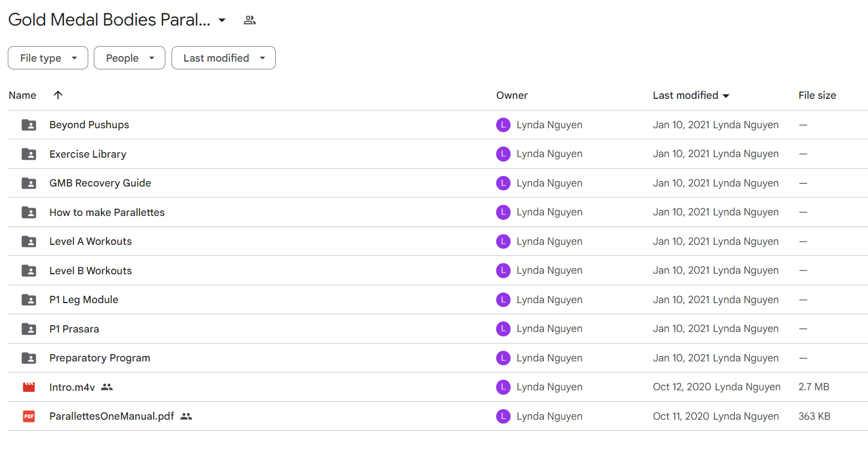
Task: Click the owner avatar in Exercise Library row
Action: (503, 154)
